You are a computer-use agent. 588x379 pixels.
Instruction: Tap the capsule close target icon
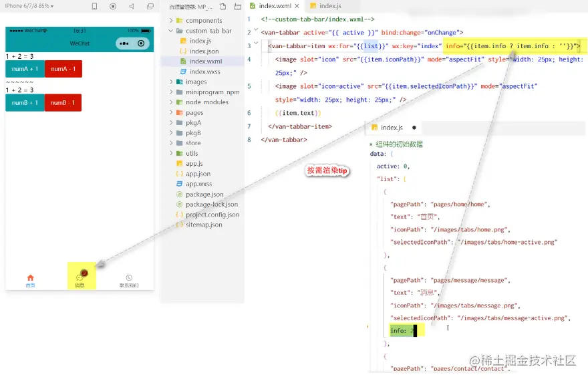pos(141,43)
